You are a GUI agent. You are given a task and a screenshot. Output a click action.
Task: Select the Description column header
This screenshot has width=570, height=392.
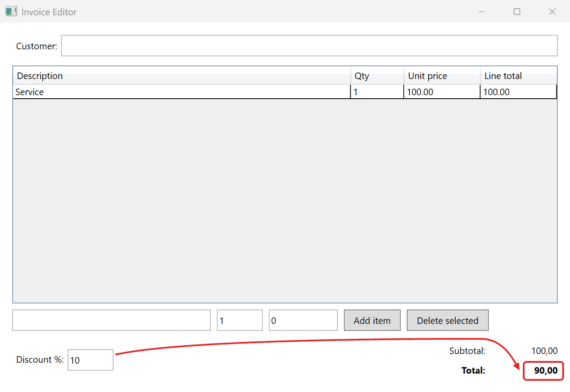click(182, 76)
